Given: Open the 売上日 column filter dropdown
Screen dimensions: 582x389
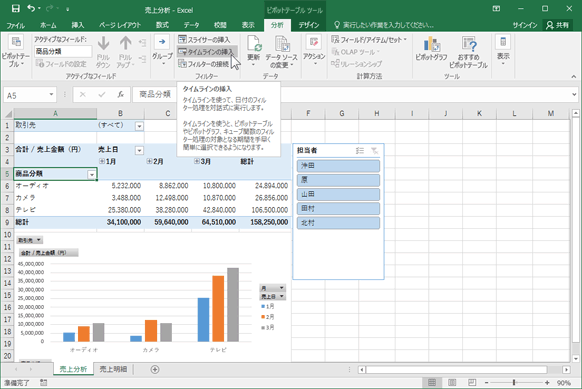Looking at the screenshot, I should click(139, 150).
